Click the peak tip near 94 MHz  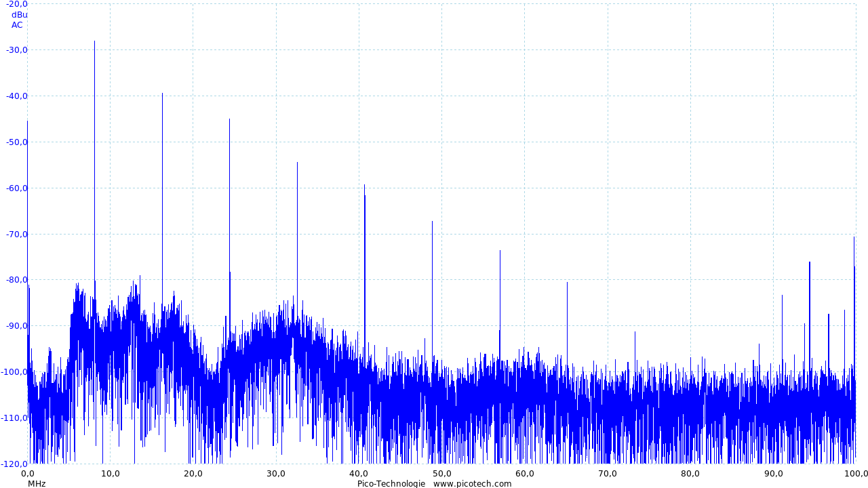810,262
